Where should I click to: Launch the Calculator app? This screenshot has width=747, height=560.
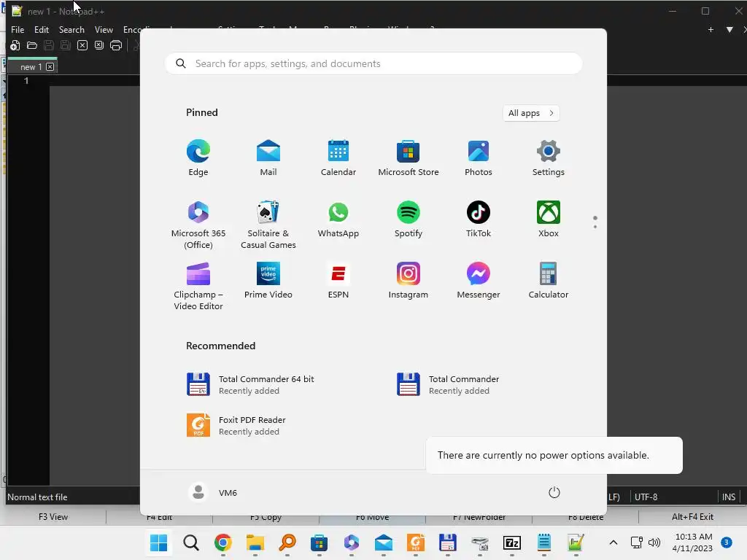click(x=549, y=280)
